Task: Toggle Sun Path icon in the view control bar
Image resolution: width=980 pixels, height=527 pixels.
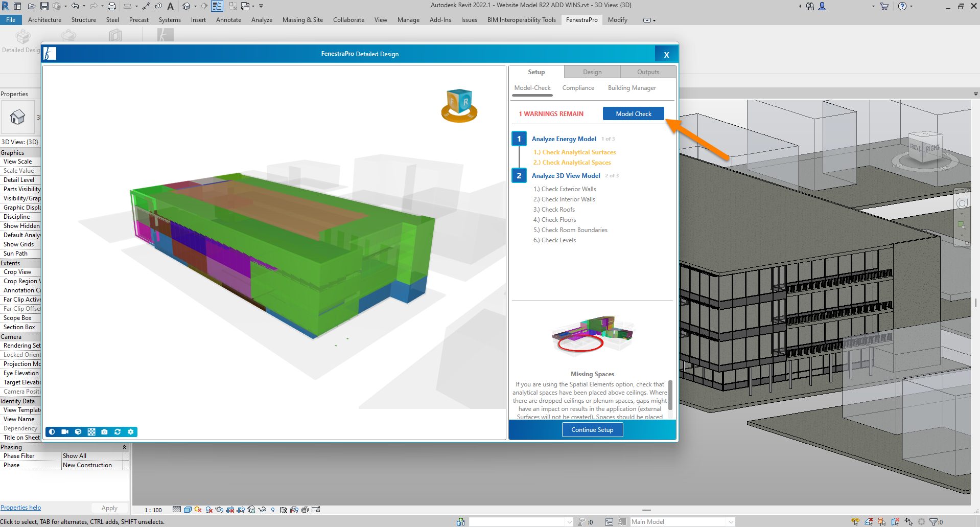Action: pyautogui.click(x=198, y=510)
